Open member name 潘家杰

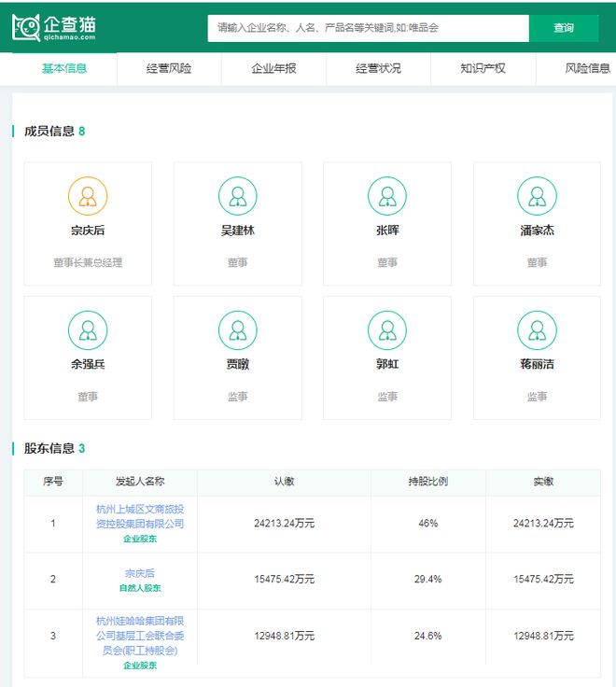click(x=538, y=231)
